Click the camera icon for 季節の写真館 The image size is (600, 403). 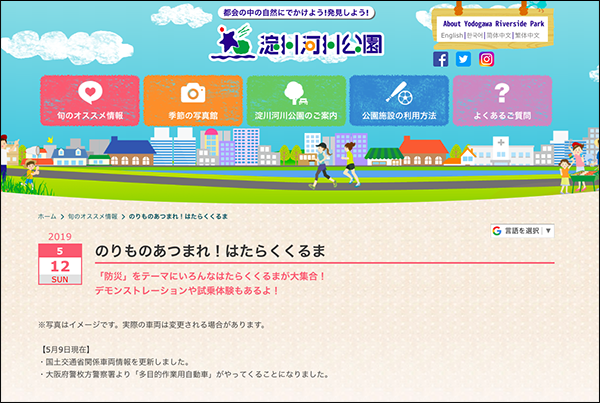point(192,94)
